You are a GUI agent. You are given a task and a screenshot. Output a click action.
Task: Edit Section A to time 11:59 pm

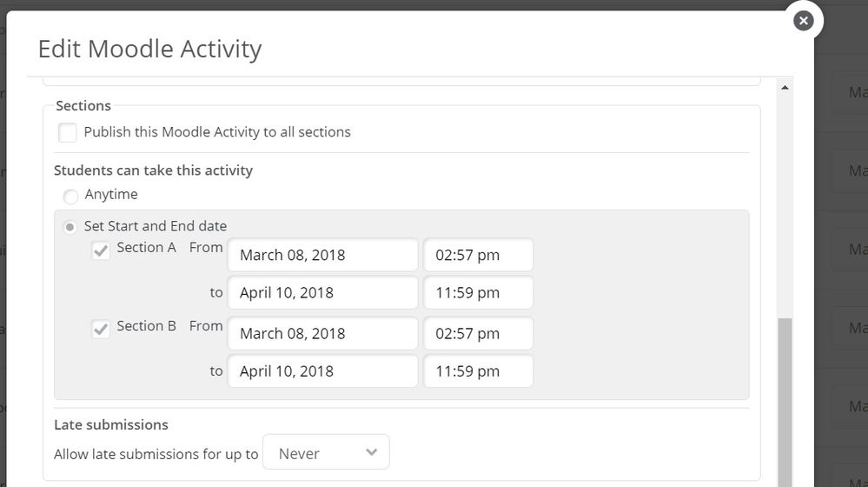[x=478, y=292]
